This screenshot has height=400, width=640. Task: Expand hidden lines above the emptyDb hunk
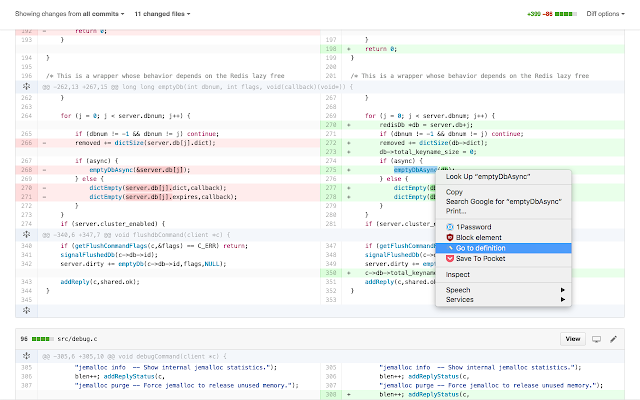point(27,87)
